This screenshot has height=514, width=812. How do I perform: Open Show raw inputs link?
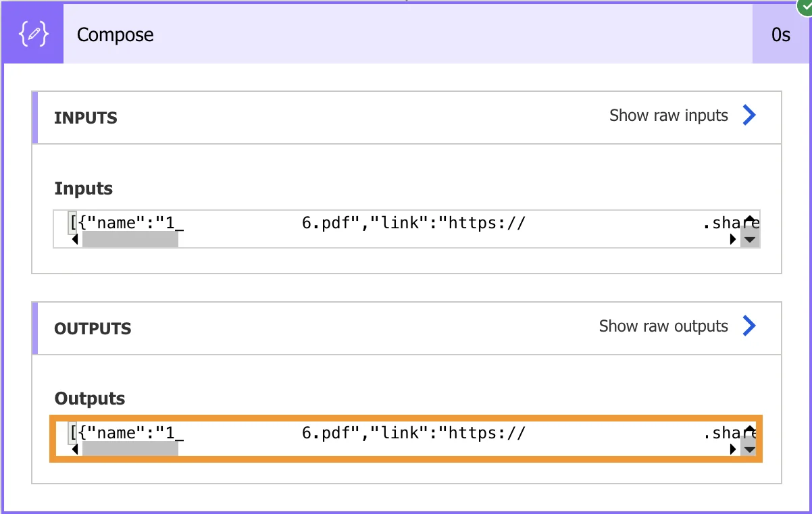tap(669, 115)
